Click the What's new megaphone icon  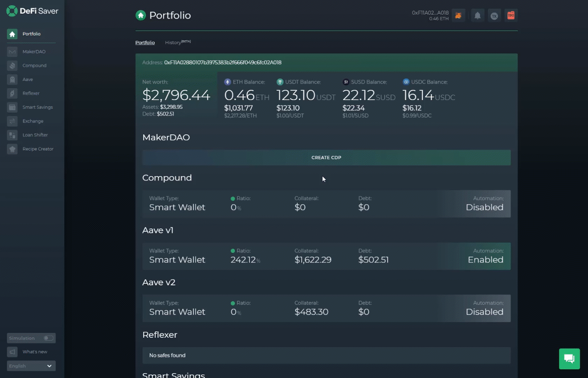point(12,352)
